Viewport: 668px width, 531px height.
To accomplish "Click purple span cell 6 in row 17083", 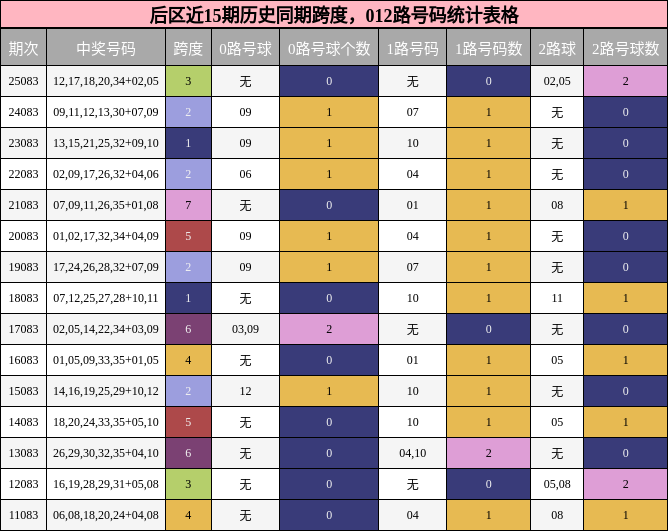I will click(188, 329).
